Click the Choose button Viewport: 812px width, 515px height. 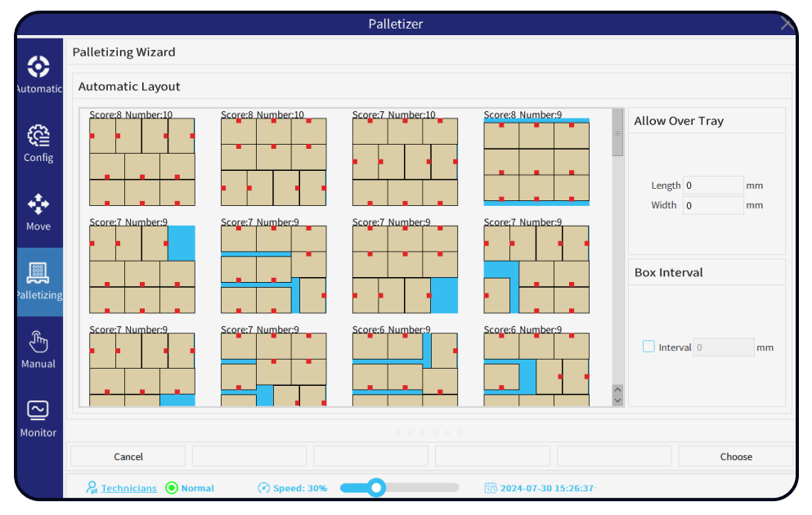point(735,456)
